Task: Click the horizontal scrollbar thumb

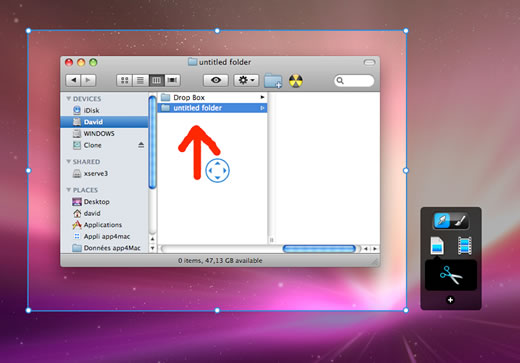Action: pos(319,249)
